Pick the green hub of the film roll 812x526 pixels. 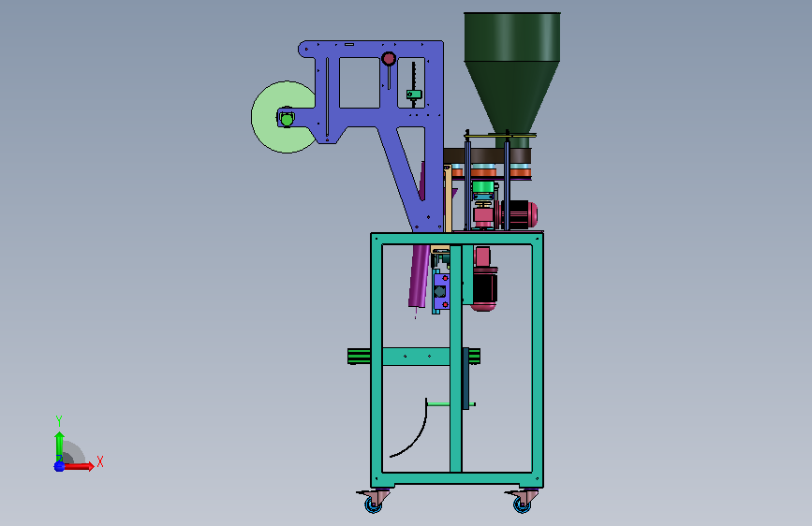click(x=287, y=120)
